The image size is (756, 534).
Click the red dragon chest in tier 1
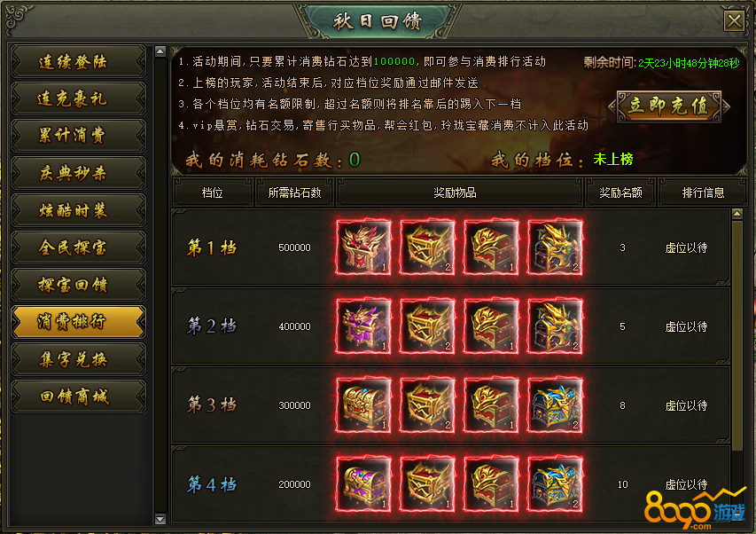tap(363, 247)
